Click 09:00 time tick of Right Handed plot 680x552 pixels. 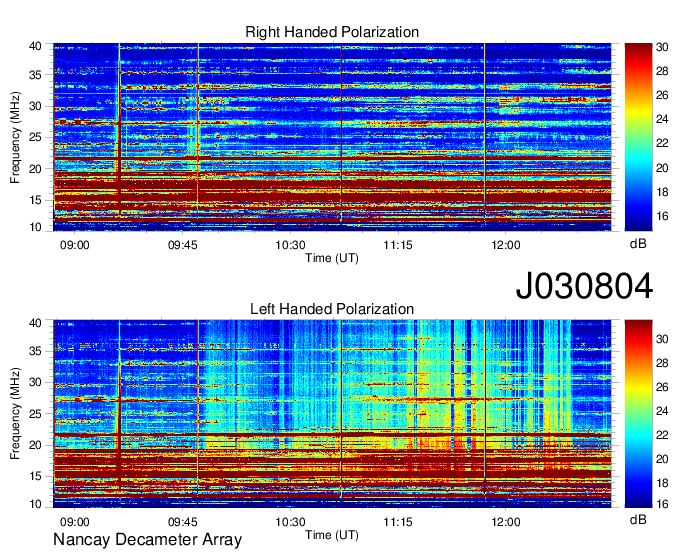75,245
